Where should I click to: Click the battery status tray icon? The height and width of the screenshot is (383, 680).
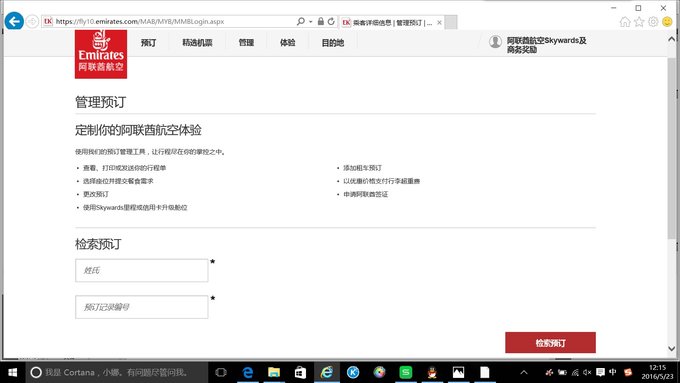pos(562,372)
